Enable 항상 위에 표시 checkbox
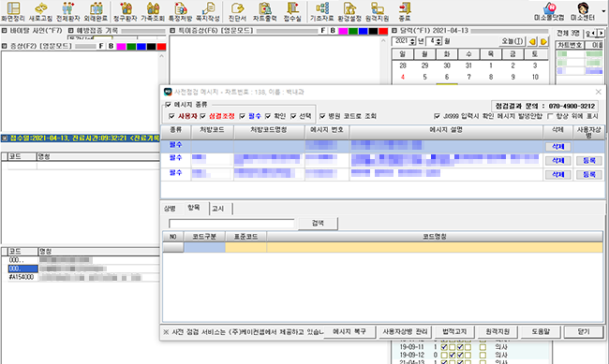Viewport: 609px width, 364px height. click(x=550, y=116)
